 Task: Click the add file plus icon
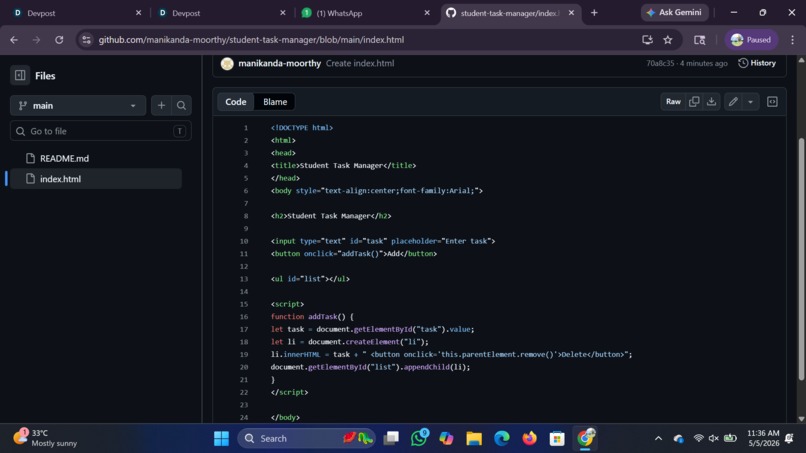(161, 105)
